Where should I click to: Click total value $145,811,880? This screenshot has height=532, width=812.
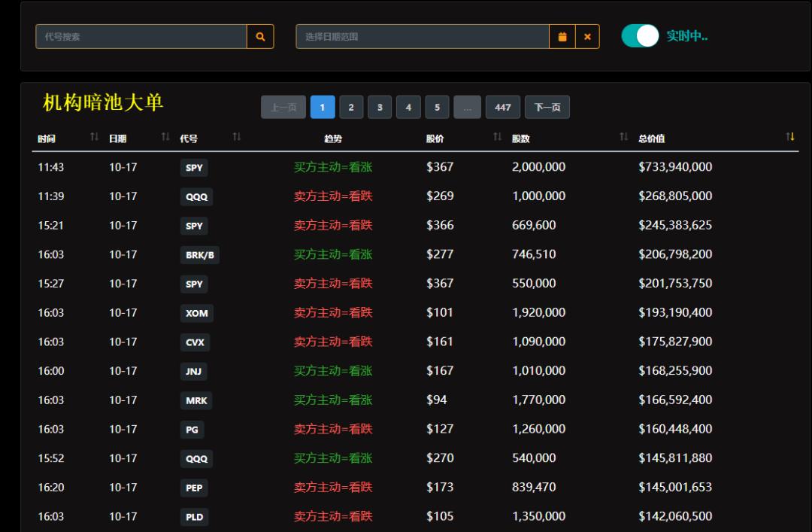[x=675, y=458]
